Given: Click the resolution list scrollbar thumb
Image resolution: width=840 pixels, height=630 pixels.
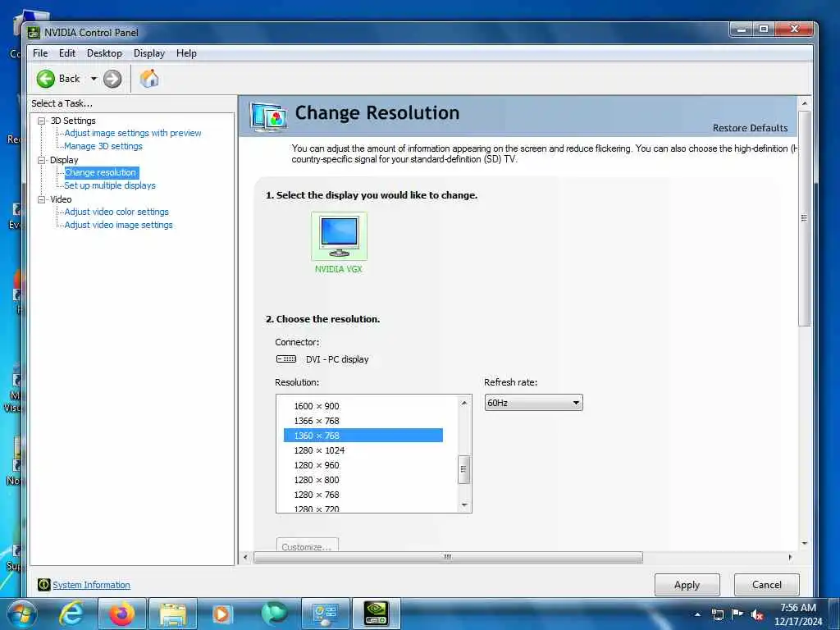Looking at the screenshot, I should click(x=464, y=469).
